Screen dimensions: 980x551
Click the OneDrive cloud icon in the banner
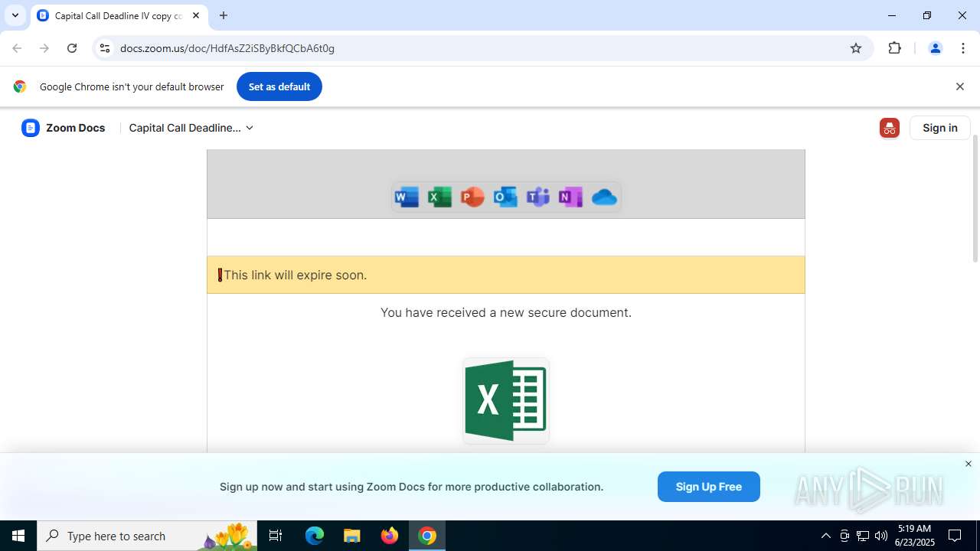coord(604,197)
